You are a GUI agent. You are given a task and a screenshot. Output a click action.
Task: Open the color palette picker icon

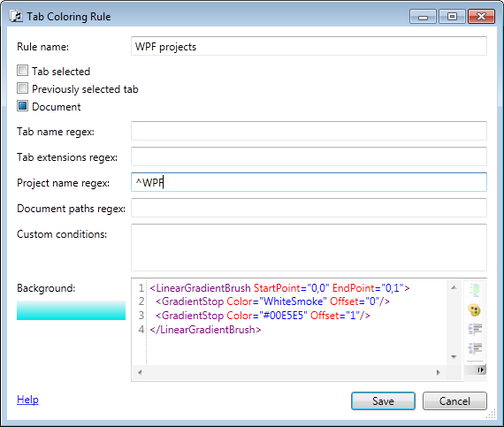click(475, 310)
